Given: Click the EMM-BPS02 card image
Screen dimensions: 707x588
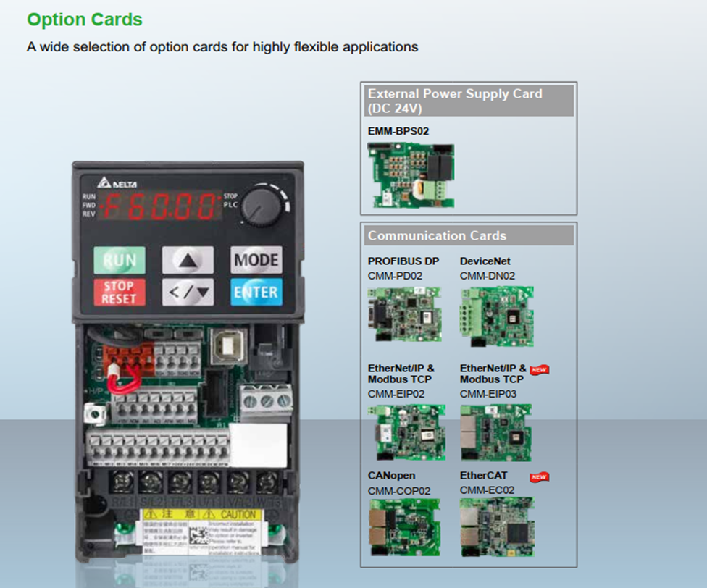Looking at the screenshot, I should point(411,175).
